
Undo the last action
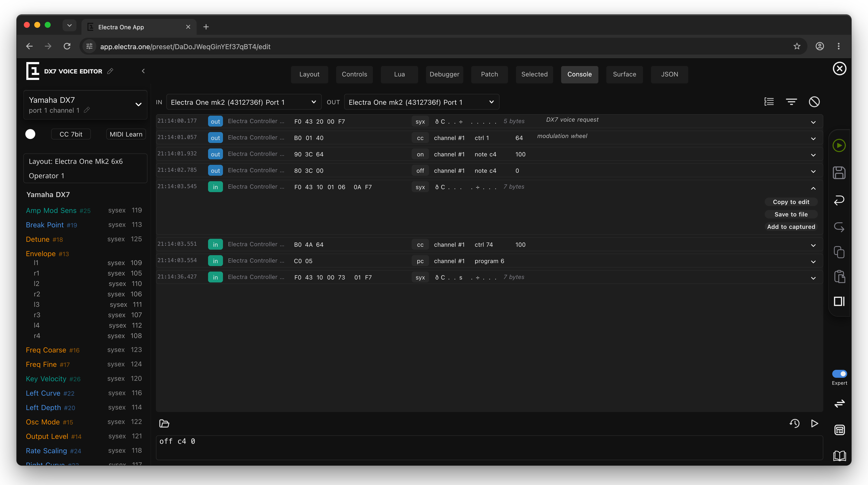coord(839,200)
